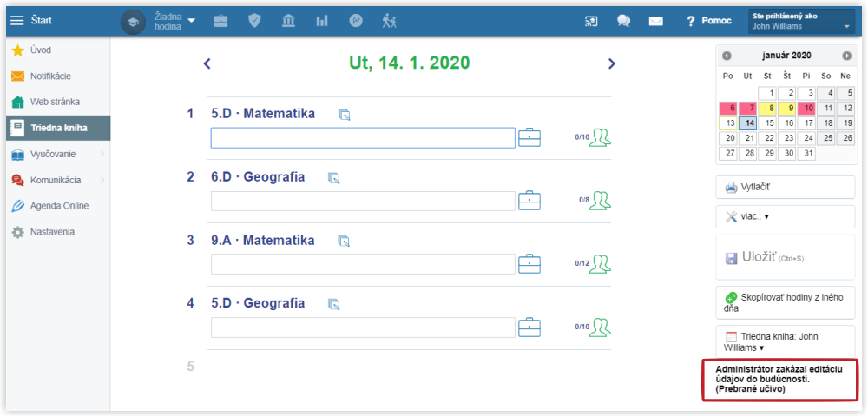Open attendance icon for 6.D Geografia
Image resolution: width=868 pixels, height=417 pixels.
pyautogui.click(x=600, y=201)
